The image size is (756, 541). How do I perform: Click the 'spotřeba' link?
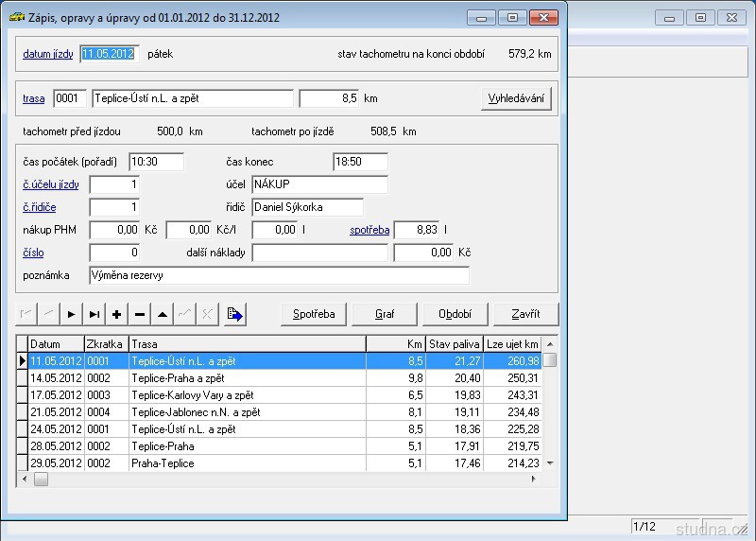click(369, 230)
